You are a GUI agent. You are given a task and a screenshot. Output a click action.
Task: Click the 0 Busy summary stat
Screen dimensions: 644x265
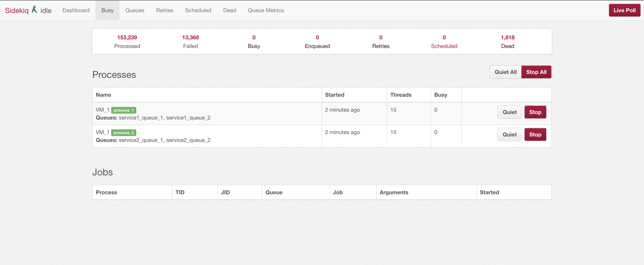(x=254, y=41)
